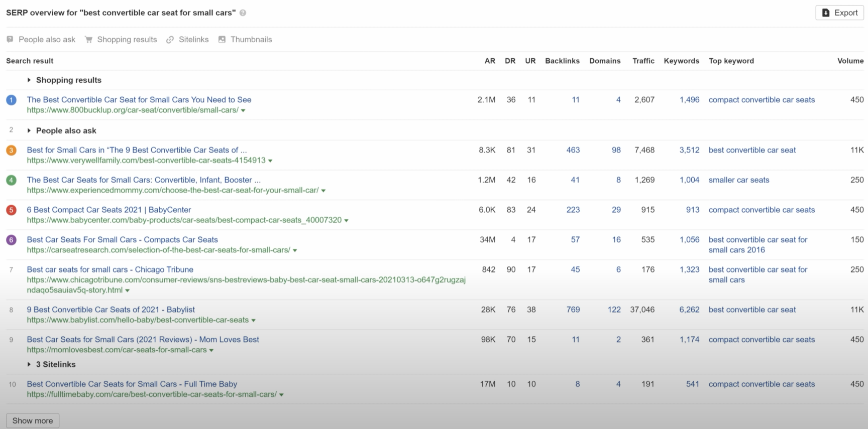Image resolution: width=868 pixels, height=429 pixels.
Task: Click top keyword smaller car seats
Action: [739, 180]
